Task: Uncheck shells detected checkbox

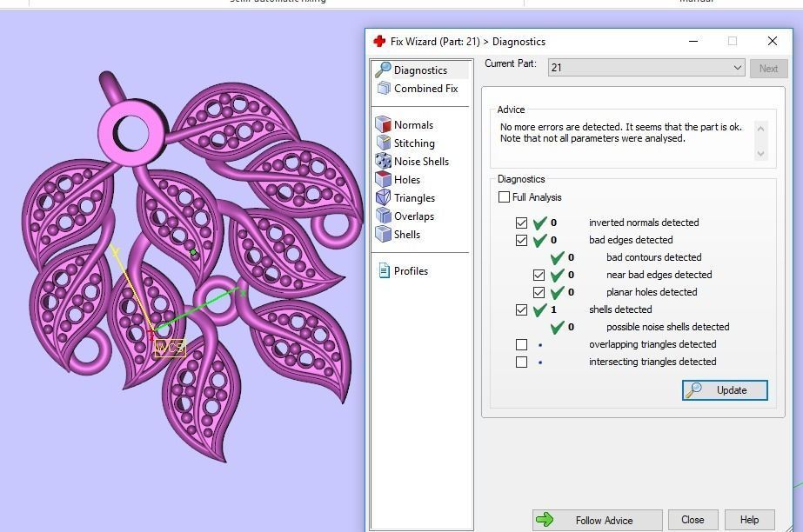Action: pos(521,310)
